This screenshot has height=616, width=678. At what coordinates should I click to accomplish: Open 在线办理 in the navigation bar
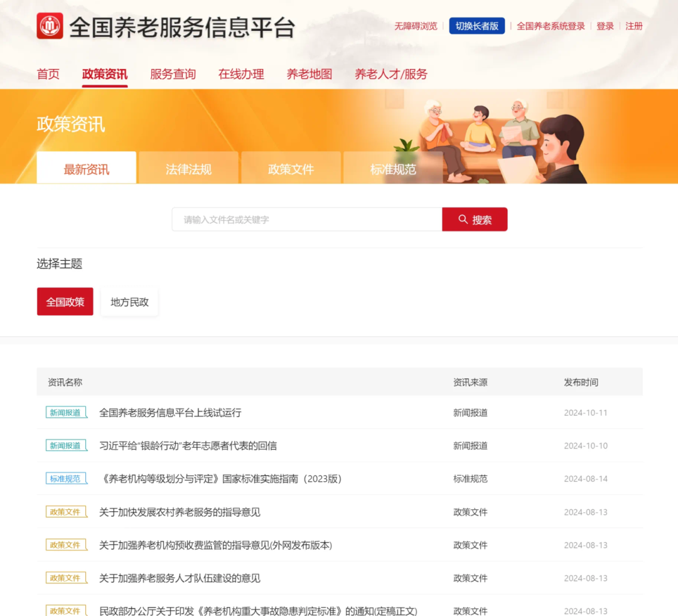point(241,73)
